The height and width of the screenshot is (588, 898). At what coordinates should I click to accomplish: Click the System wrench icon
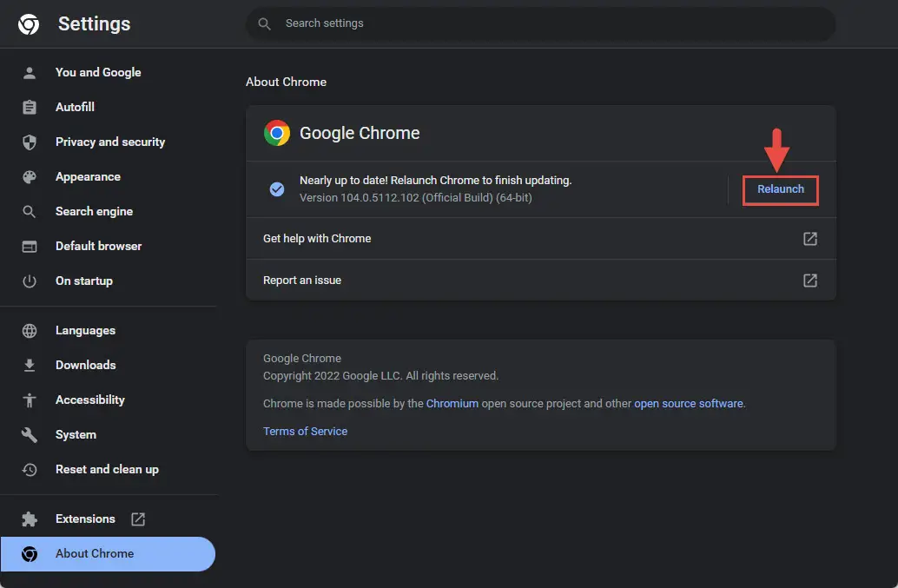[x=30, y=434]
